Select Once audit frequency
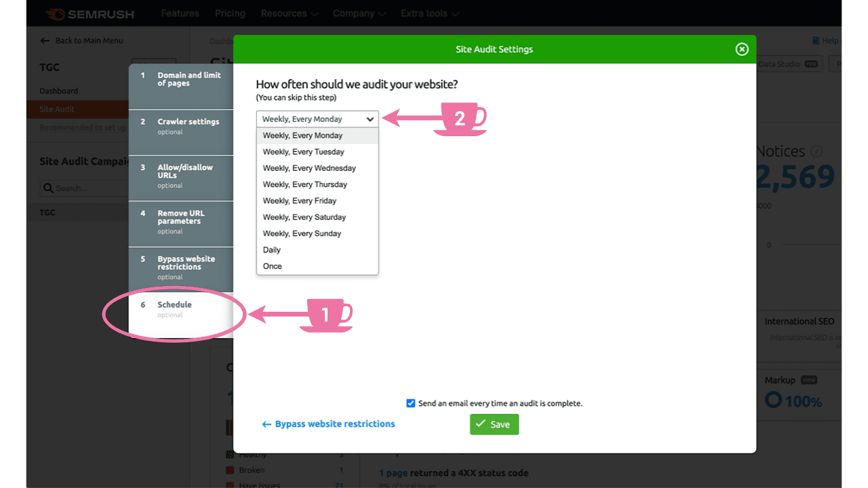This screenshot has width=868, height=488. coord(272,266)
